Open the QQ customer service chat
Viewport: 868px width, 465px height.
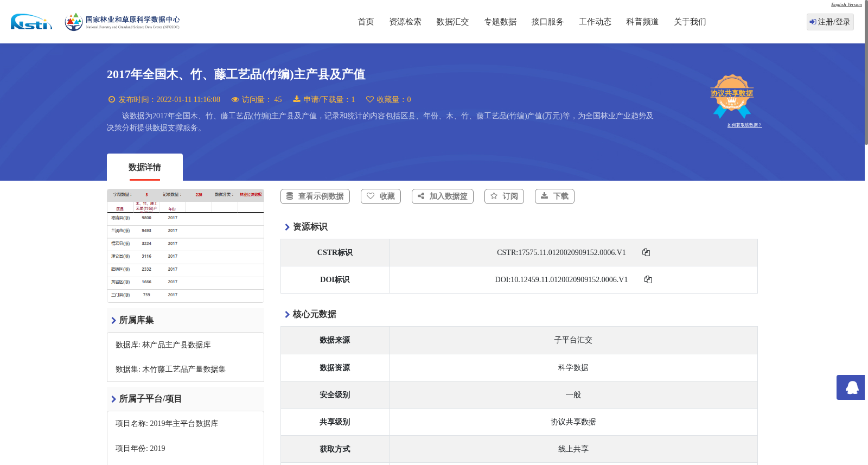[x=851, y=387]
